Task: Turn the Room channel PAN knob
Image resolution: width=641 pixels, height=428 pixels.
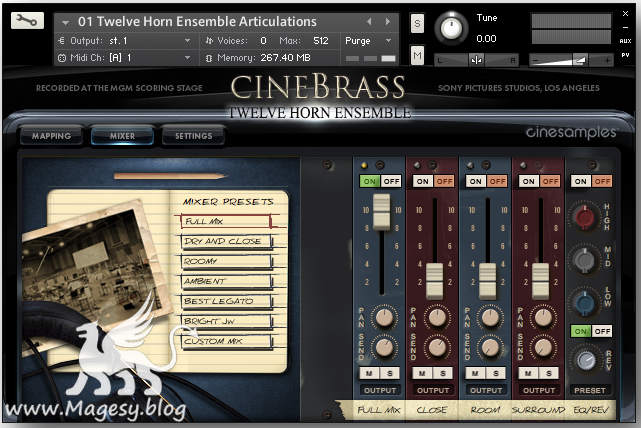Action: [x=490, y=317]
